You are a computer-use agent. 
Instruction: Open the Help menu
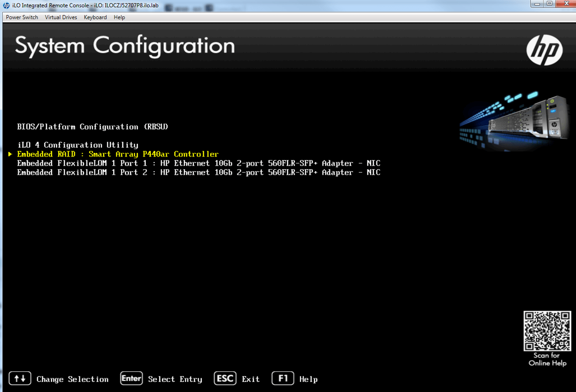tap(119, 17)
